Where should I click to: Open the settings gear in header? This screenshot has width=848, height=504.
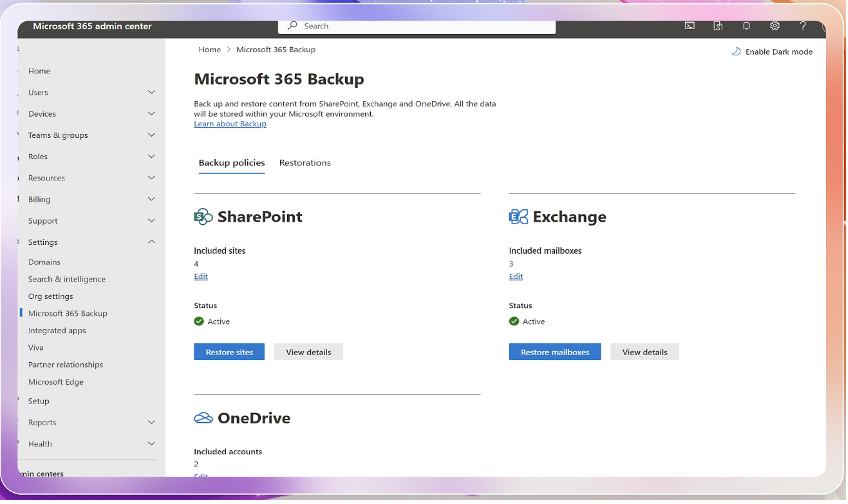[775, 26]
